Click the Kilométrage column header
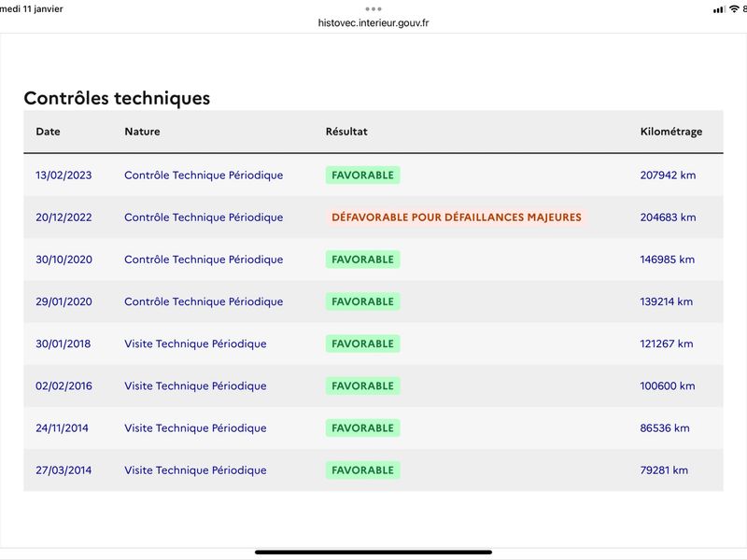This screenshot has width=747, height=560. point(670,132)
